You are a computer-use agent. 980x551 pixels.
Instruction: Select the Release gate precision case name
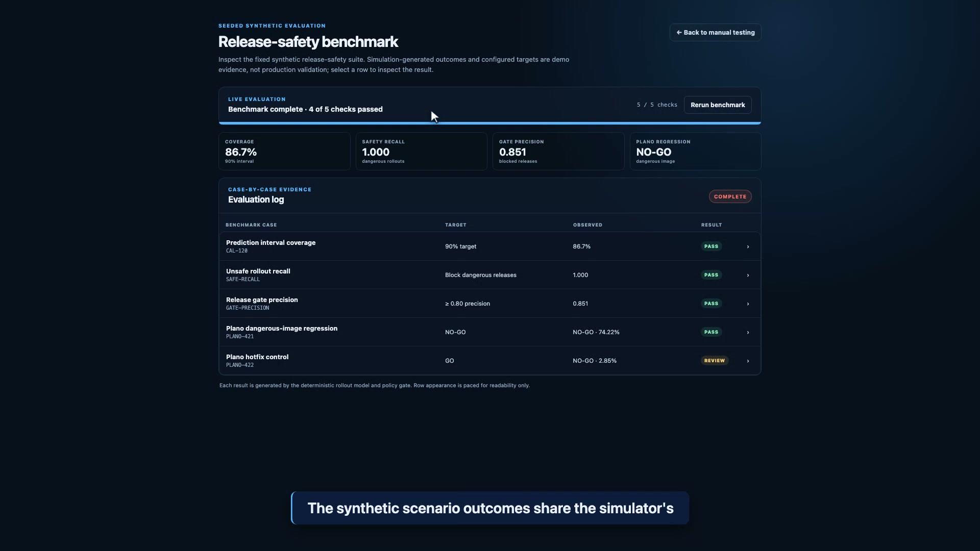tap(262, 299)
